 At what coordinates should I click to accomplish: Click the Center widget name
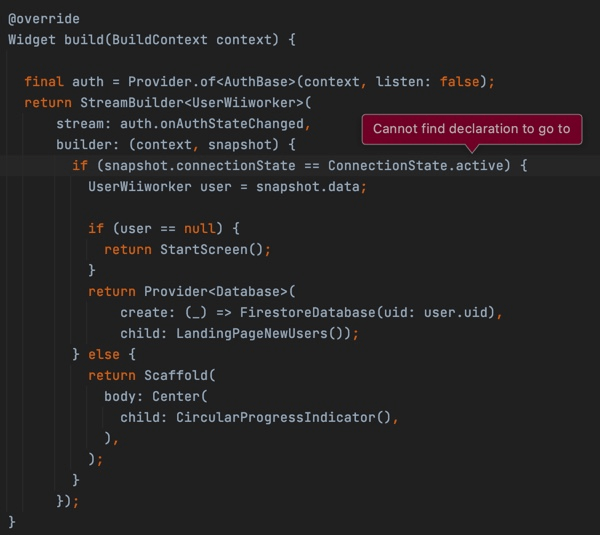click(176, 396)
